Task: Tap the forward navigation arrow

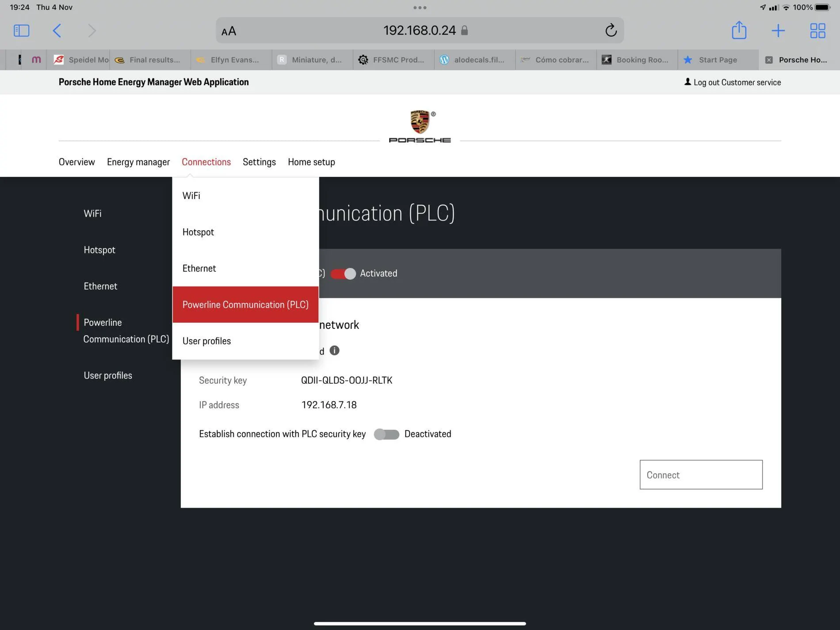Action: click(92, 31)
